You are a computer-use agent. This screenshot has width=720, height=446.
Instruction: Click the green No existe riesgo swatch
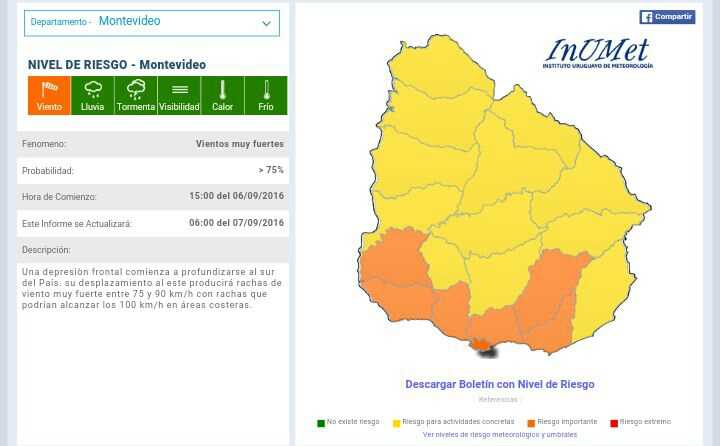[321, 423]
